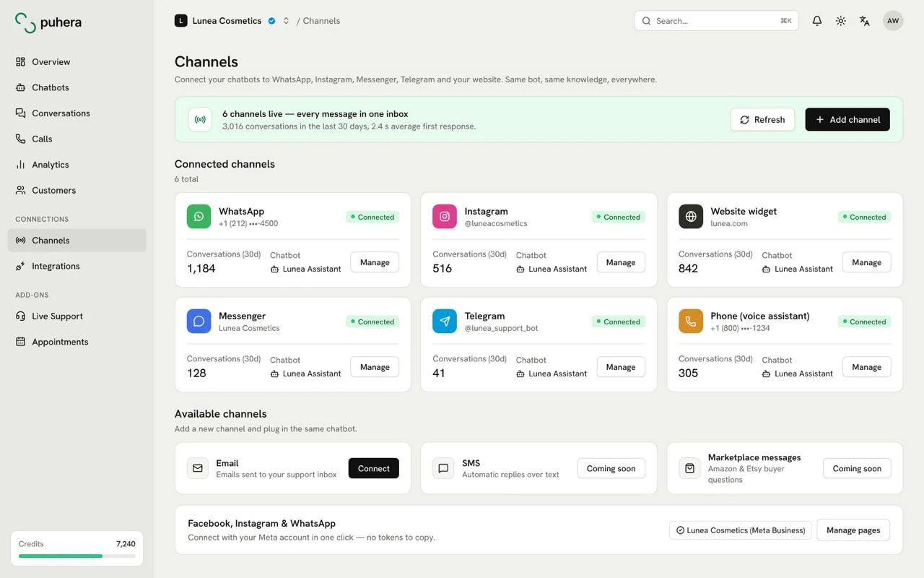The height and width of the screenshot is (578, 924).
Task: Click the Lunea Cosmetics verified badge
Action: 271,21
